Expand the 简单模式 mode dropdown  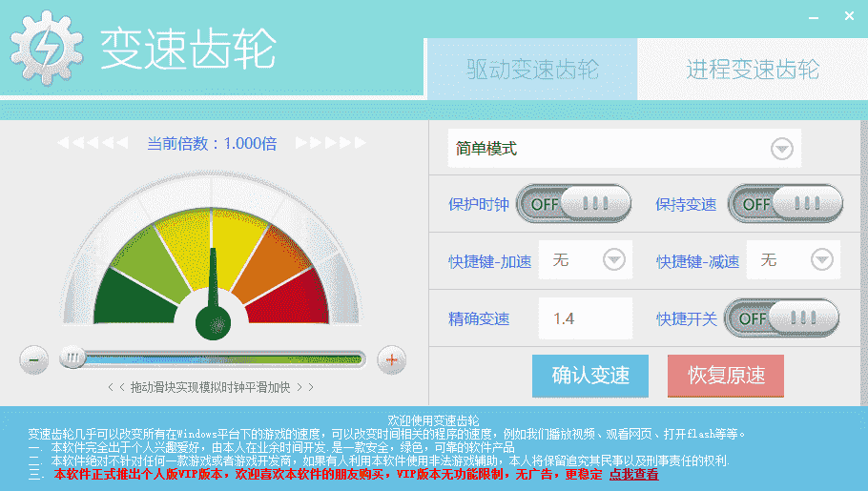click(x=781, y=149)
